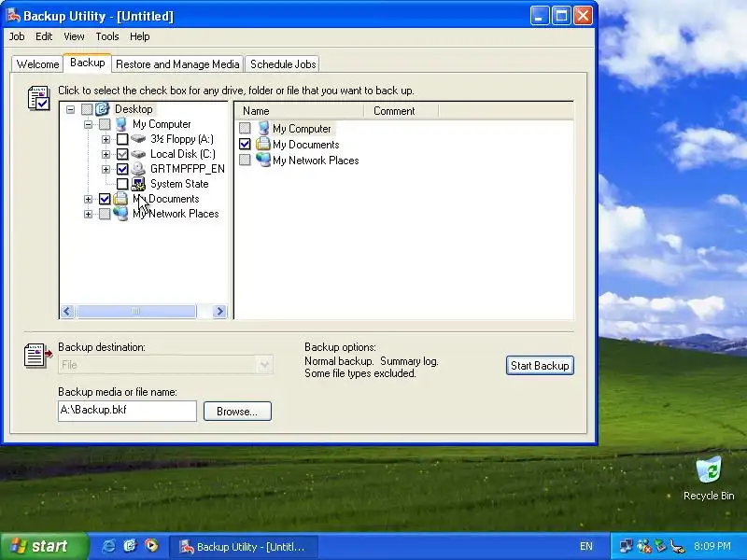Switch to the Restore and Manage Media tab
This screenshot has height=560, width=747.
coord(177,64)
